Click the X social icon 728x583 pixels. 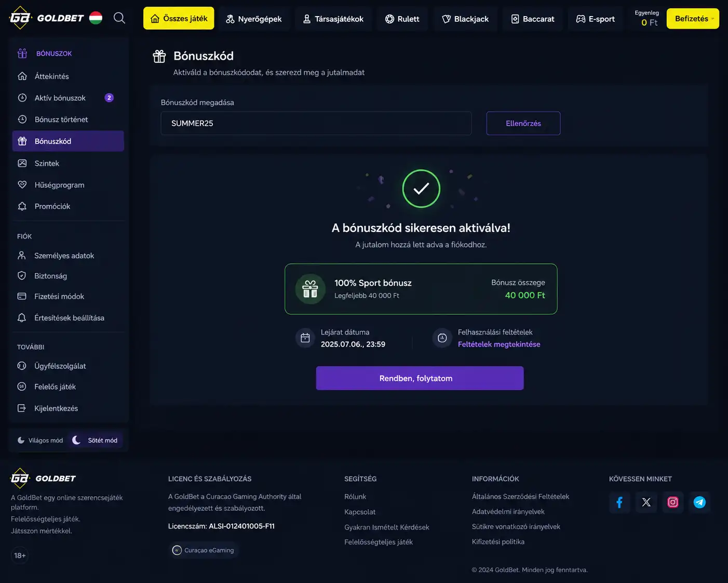(x=646, y=502)
